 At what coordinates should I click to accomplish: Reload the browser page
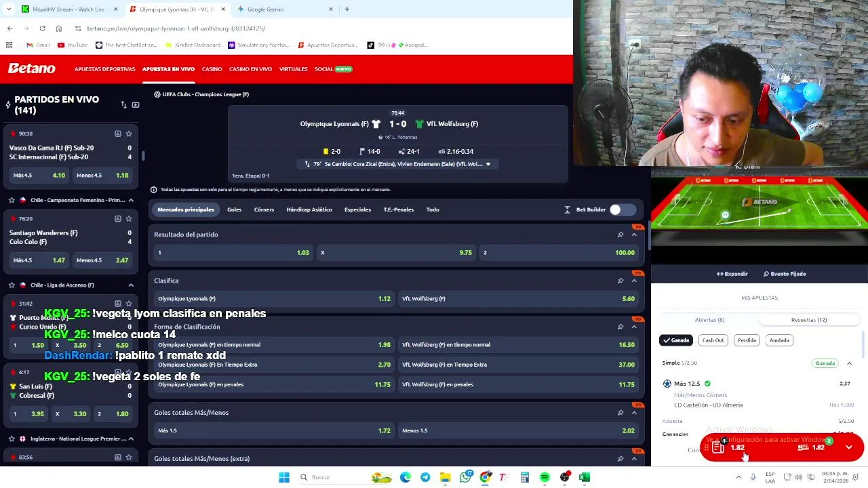(x=42, y=28)
